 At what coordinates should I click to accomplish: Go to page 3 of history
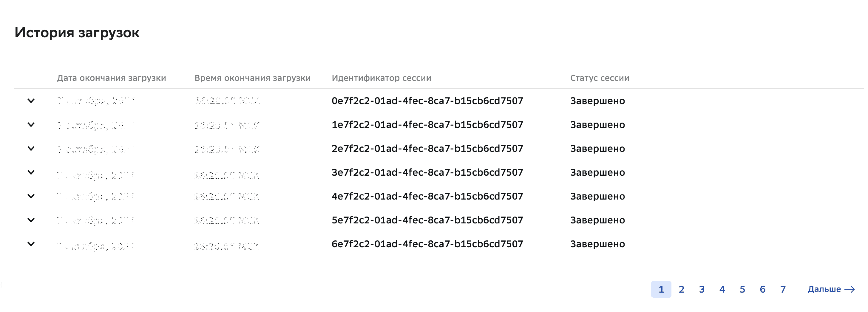(x=702, y=289)
